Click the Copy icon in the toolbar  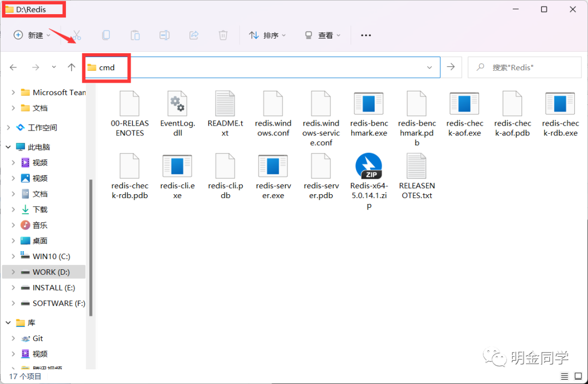coord(106,35)
